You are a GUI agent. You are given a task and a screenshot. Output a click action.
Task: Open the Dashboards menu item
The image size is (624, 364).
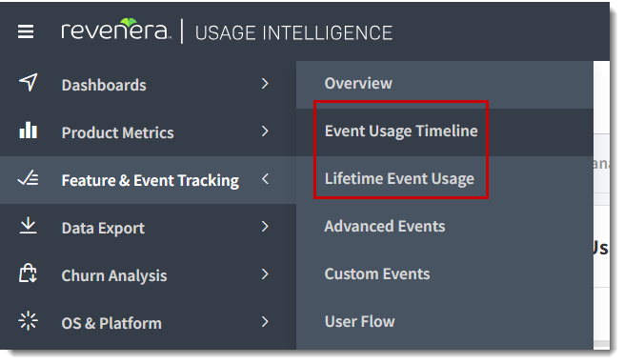tap(148, 85)
